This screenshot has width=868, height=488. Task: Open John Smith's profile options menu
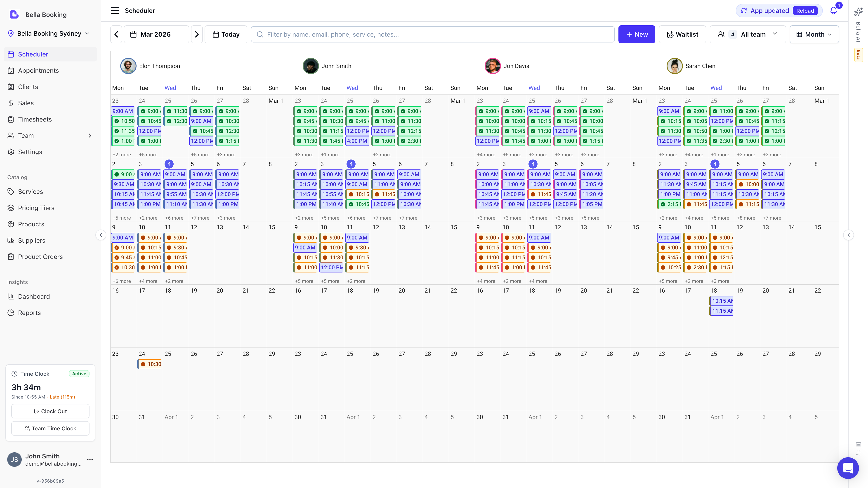point(90,459)
